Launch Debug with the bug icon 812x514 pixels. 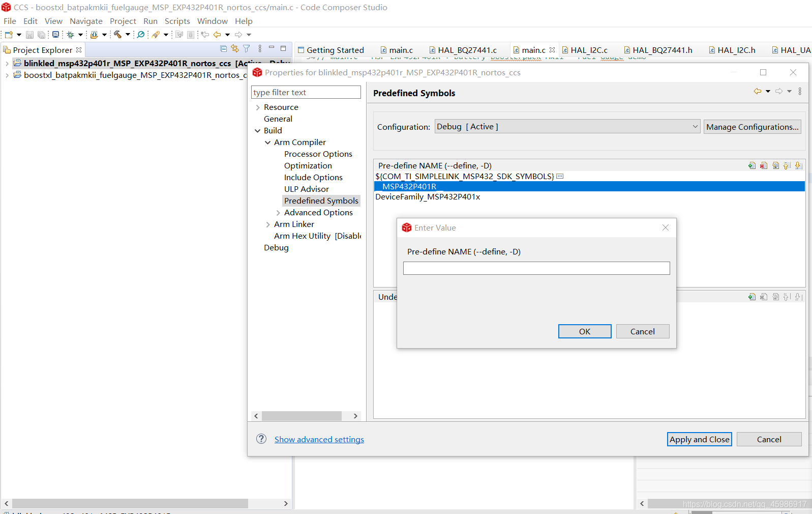[x=71, y=35]
